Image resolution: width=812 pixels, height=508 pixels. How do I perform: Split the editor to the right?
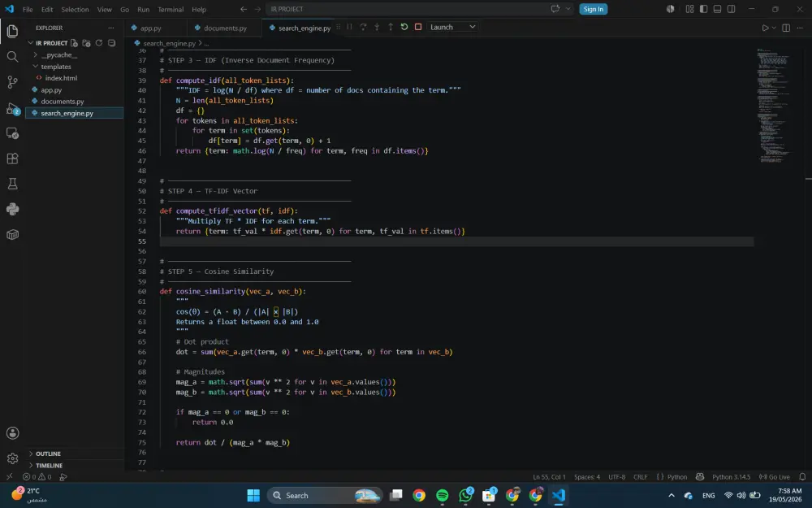tap(786, 28)
